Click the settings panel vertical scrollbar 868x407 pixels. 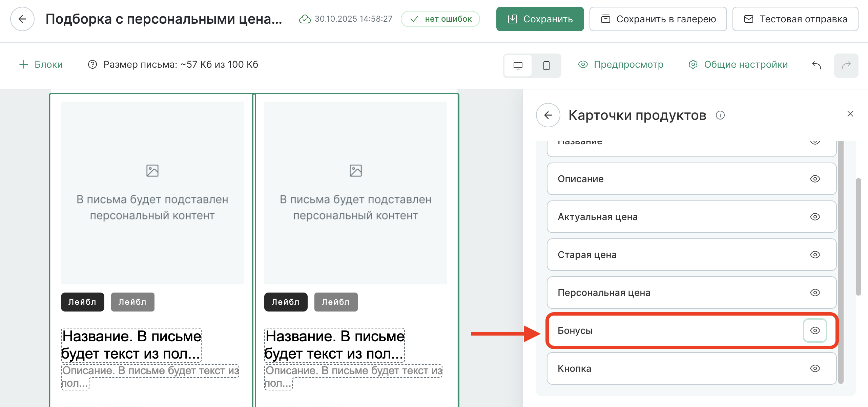[858, 237]
